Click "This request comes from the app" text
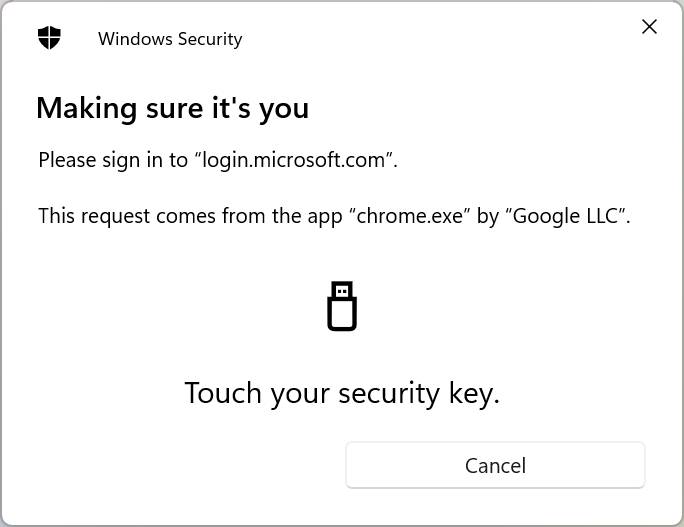The height and width of the screenshot is (527, 684). click(x=191, y=216)
